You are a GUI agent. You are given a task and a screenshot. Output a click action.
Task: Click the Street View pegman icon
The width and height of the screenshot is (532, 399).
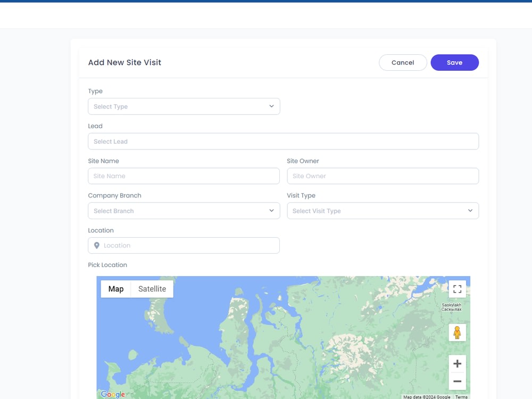(x=457, y=332)
